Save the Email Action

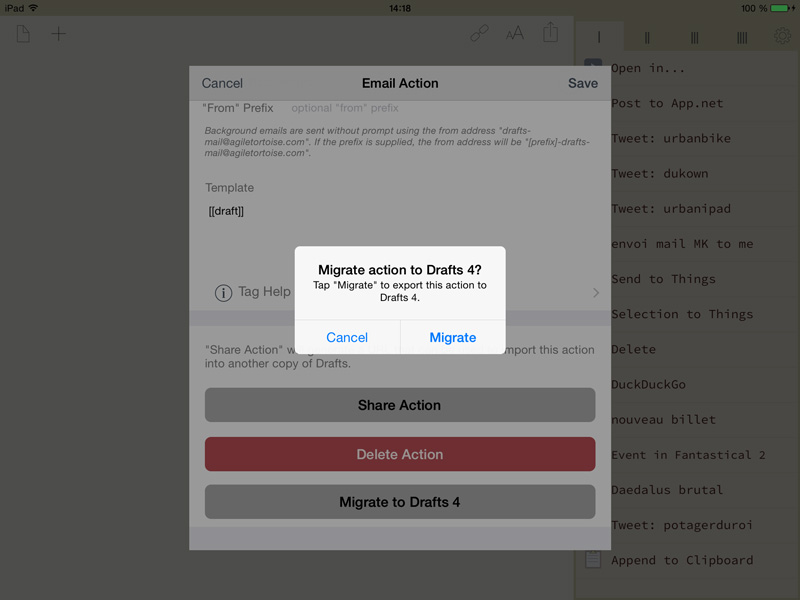(583, 83)
